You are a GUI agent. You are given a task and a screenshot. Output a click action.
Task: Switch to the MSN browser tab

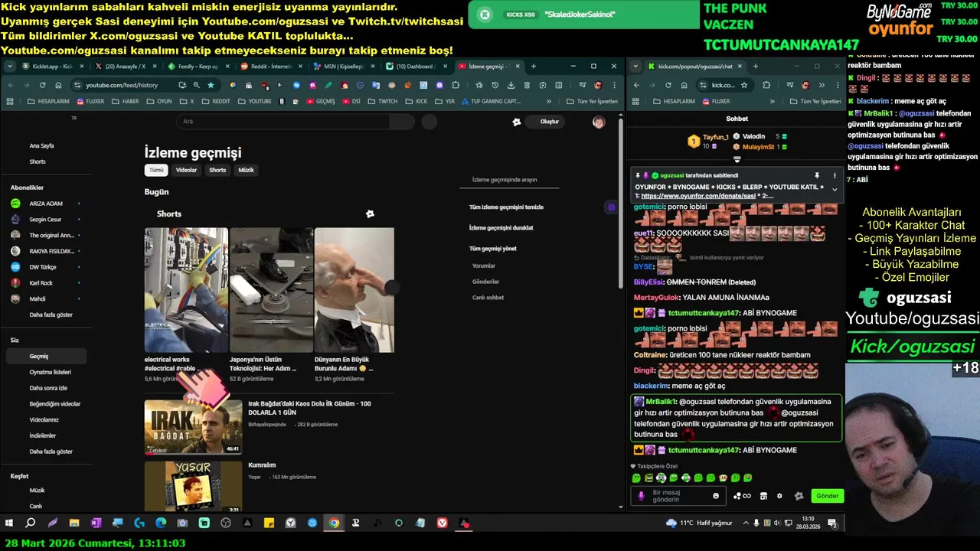pyautogui.click(x=343, y=67)
